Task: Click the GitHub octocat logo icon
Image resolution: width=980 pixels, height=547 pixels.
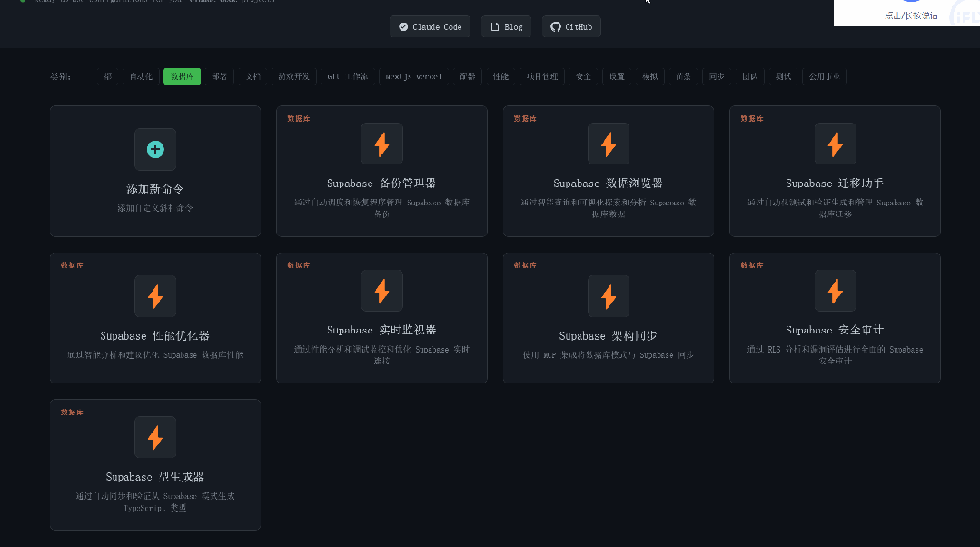Action: tap(556, 27)
